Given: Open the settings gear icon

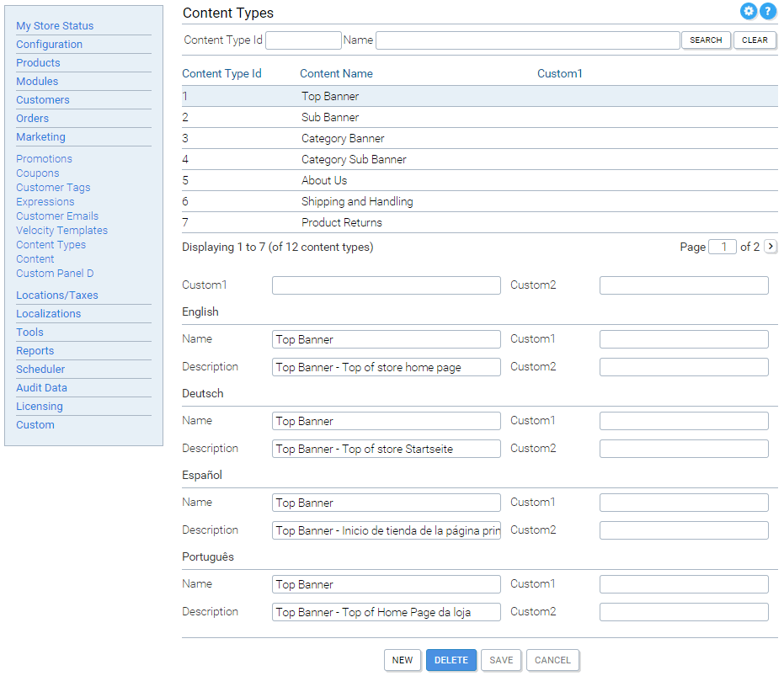Looking at the screenshot, I should pos(748,11).
